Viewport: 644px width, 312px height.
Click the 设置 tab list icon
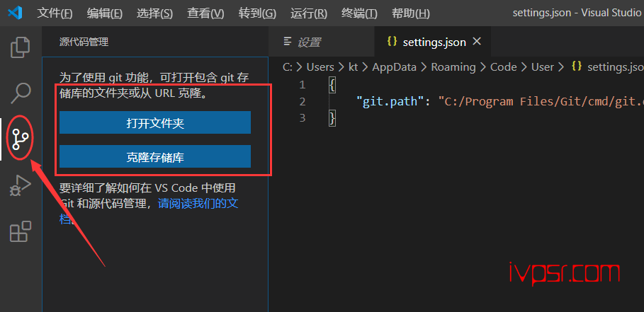[288, 42]
